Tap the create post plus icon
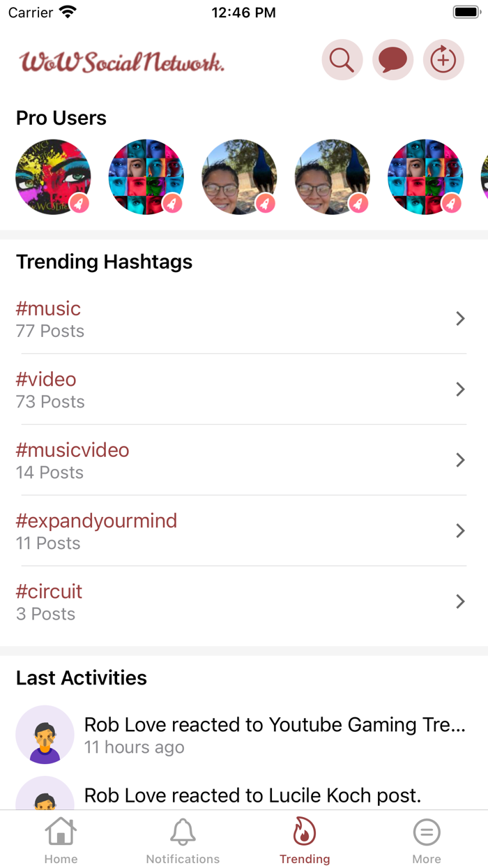Viewport: 488px width, 868px height. (x=443, y=61)
